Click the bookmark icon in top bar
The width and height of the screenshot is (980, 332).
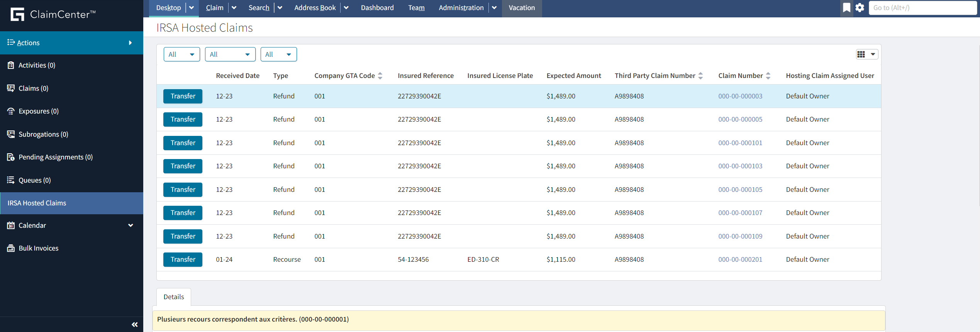point(846,8)
